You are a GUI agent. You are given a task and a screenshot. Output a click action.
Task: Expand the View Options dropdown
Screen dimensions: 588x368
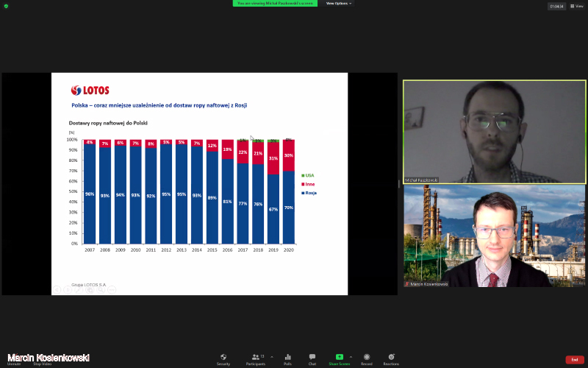(339, 3)
